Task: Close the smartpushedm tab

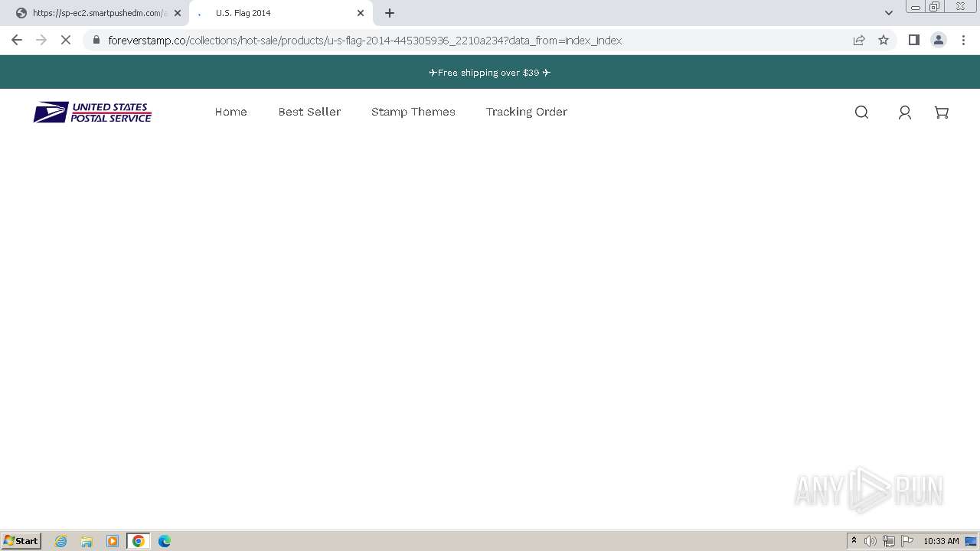Action: (178, 13)
